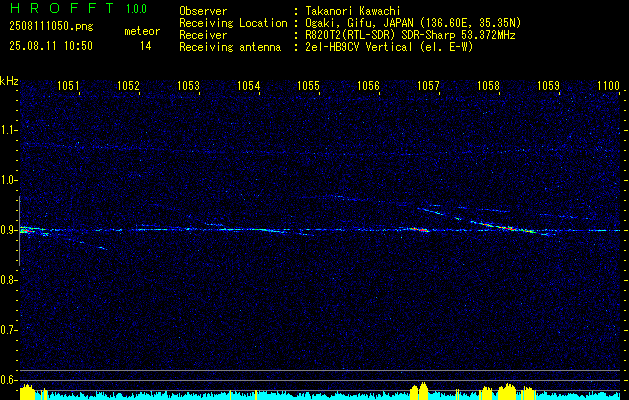The height and width of the screenshot is (400, 629).
Task: Click the HROFFT program title text
Action: [x=62, y=8]
